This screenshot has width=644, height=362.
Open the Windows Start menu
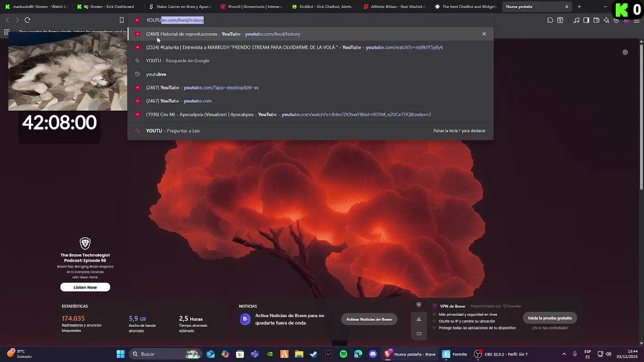pyautogui.click(x=121, y=354)
